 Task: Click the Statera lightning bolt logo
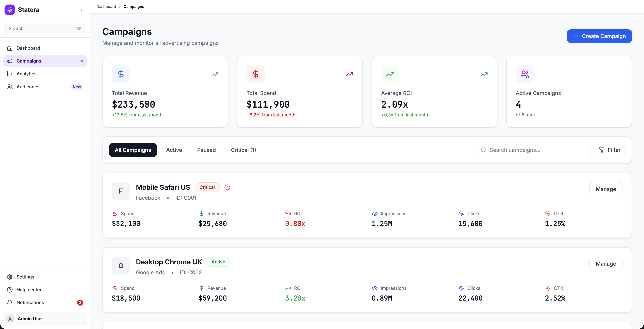tap(10, 10)
